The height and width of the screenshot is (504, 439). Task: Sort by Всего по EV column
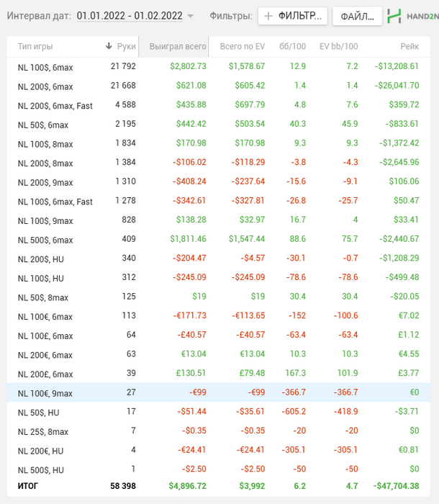(243, 47)
